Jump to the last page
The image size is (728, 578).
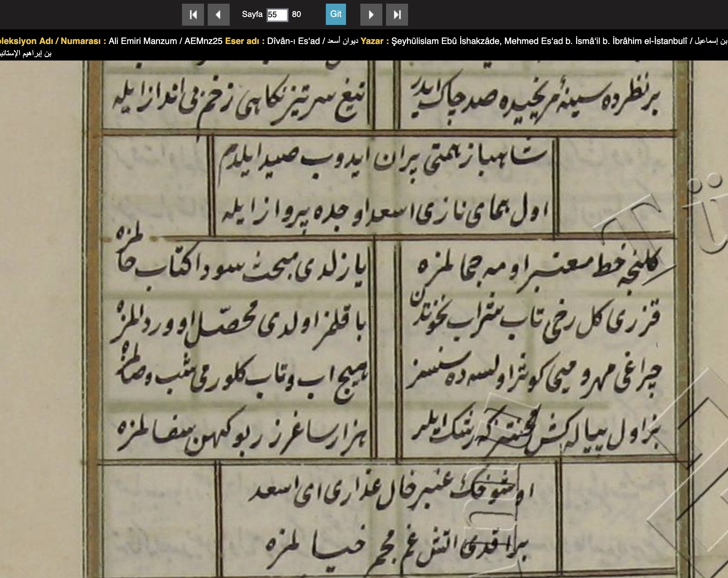[397, 15]
